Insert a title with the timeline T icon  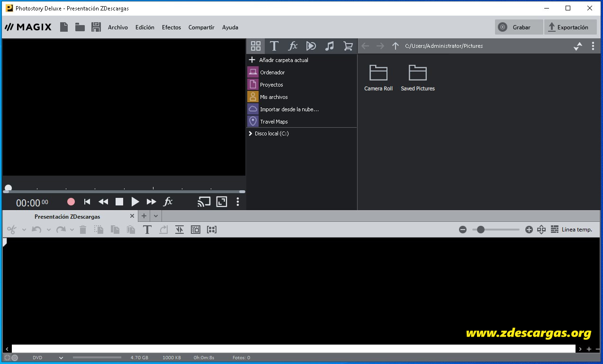tap(147, 230)
